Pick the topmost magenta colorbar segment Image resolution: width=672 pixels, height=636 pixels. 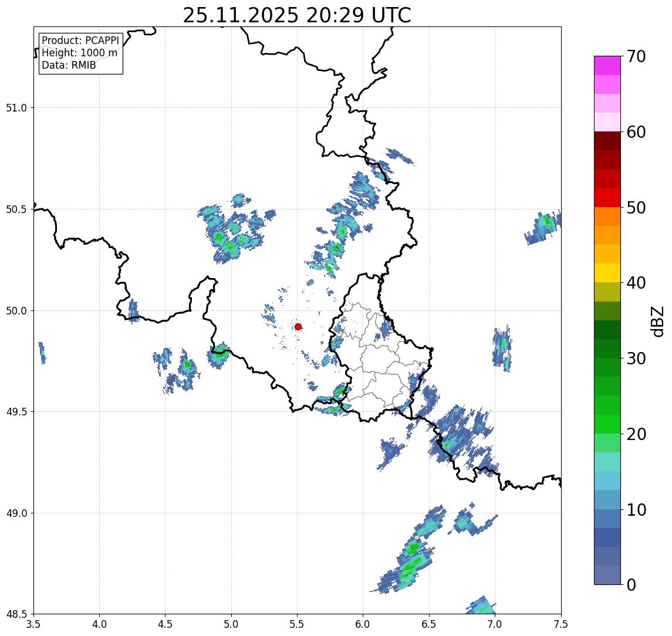tap(607, 66)
